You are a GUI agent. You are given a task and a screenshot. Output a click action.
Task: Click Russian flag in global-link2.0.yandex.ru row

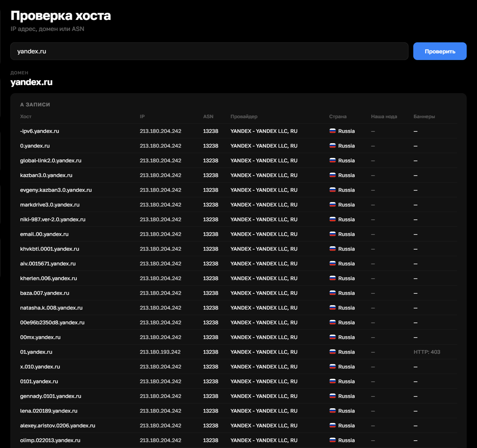(333, 160)
